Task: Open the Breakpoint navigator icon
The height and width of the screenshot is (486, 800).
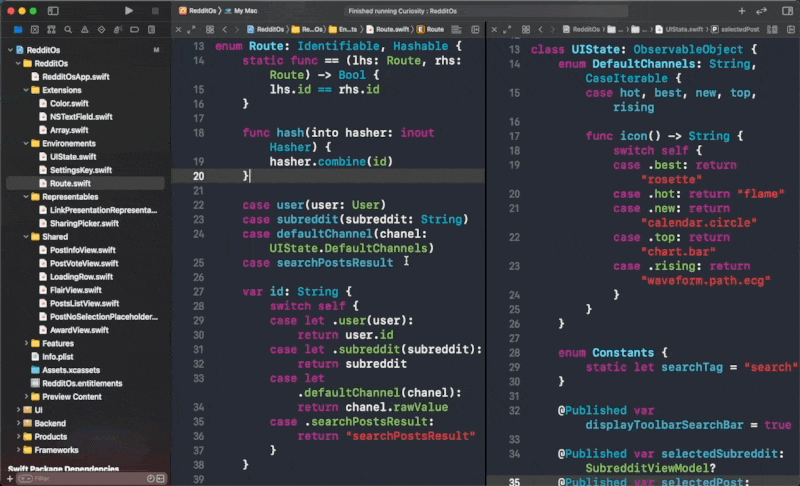Action: (133, 31)
